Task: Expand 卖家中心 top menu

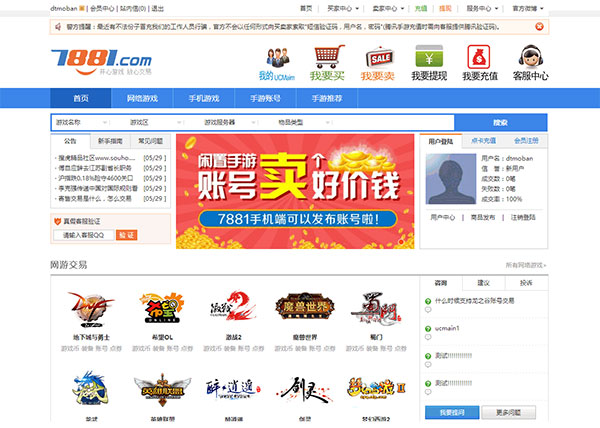Action: (x=388, y=8)
